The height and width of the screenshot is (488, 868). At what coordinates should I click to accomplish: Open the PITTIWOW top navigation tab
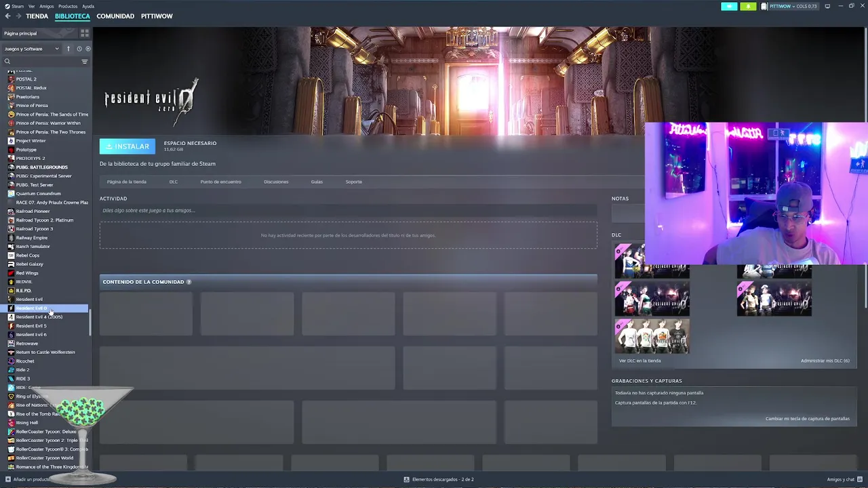coord(157,16)
